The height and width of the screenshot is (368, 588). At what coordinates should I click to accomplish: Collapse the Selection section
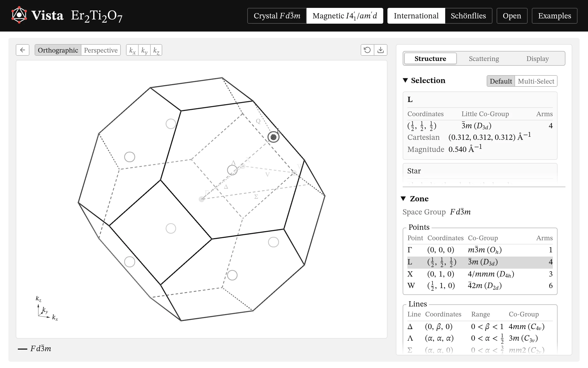405,80
